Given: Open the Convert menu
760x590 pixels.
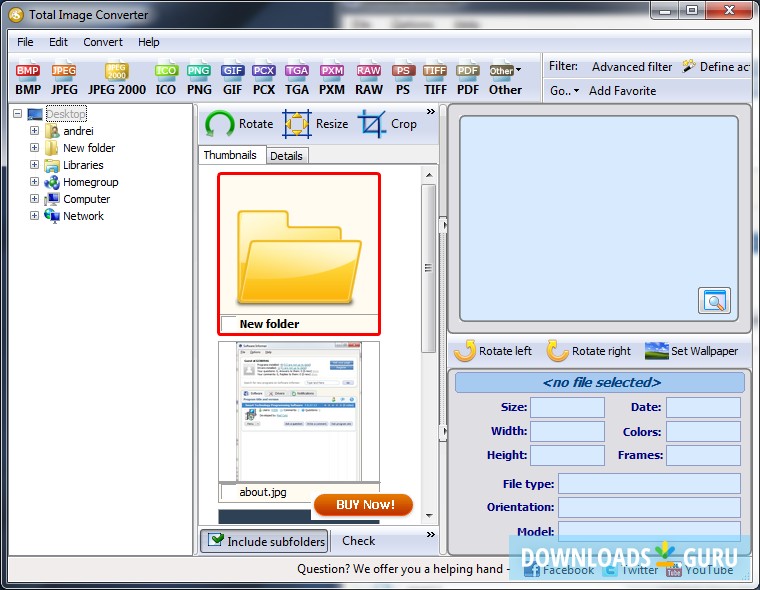Looking at the screenshot, I should [103, 42].
